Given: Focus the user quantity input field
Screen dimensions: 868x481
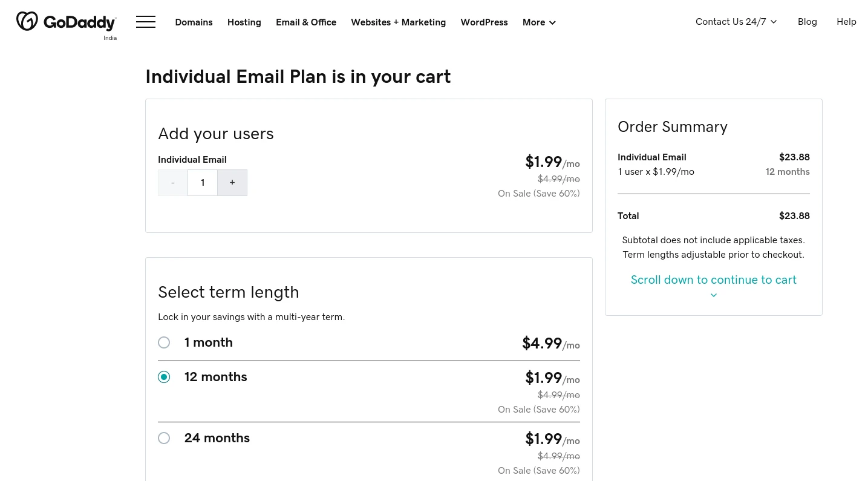Looking at the screenshot, I should point(203,183).
